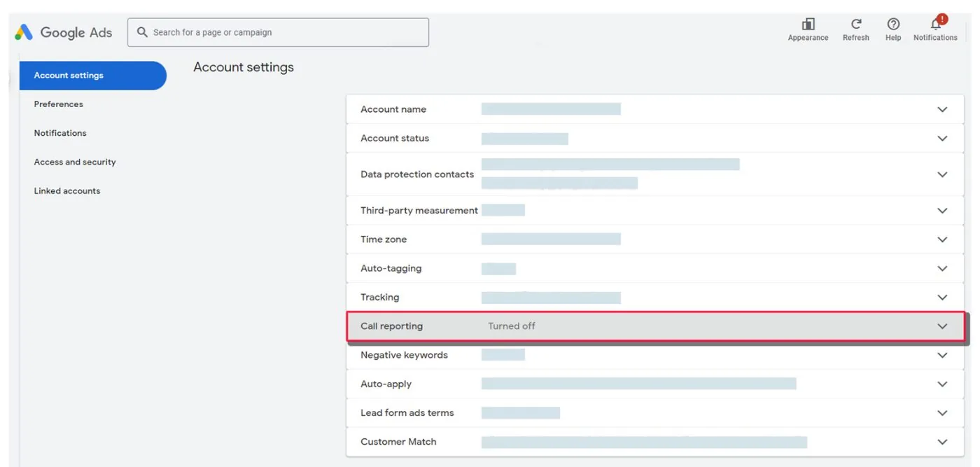Click the Negative keywords label

pyautogui.click(x=404, y=355)
